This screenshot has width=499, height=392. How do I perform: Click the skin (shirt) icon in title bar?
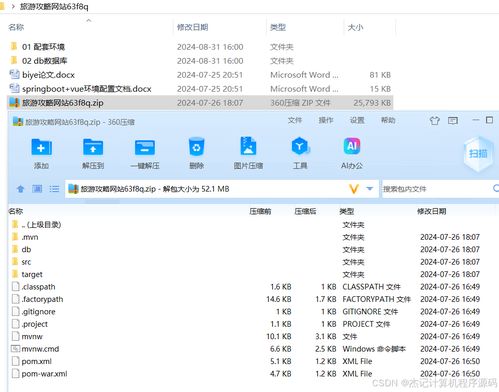[435, 120]
